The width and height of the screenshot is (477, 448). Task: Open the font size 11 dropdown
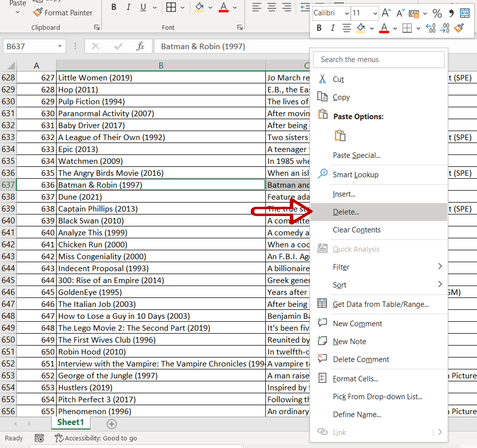(375, 13)
